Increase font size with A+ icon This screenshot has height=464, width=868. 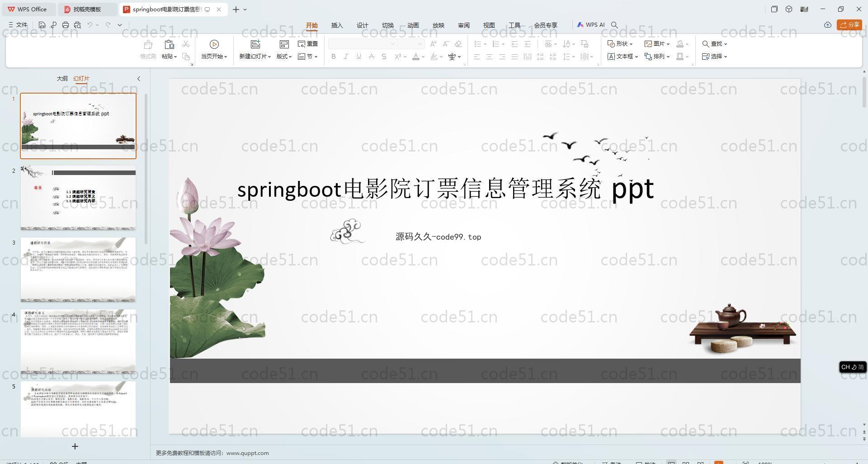pos(434,44)
